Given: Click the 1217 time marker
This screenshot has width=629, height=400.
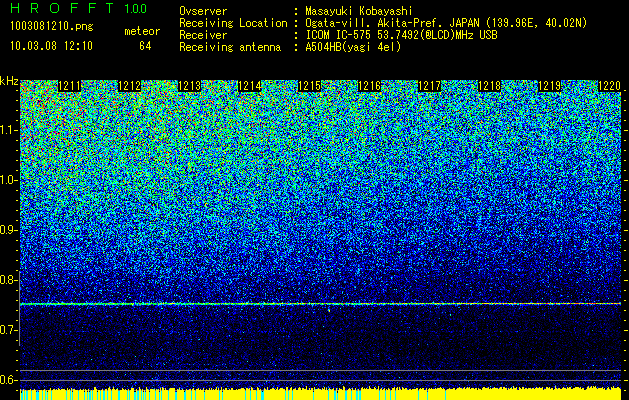Looking at the screenshot, I should [430, 86].
